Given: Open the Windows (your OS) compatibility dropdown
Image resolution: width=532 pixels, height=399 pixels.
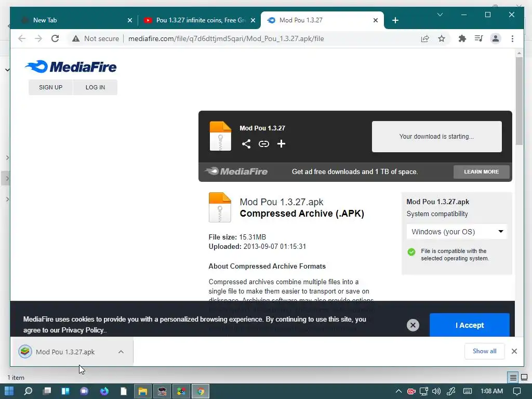Looking at the screenshot, I should click(x=457, y=232).
